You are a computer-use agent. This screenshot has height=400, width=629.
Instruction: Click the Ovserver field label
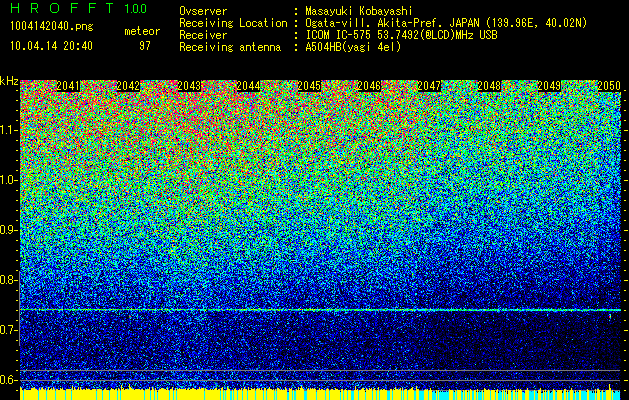[203, 12]
